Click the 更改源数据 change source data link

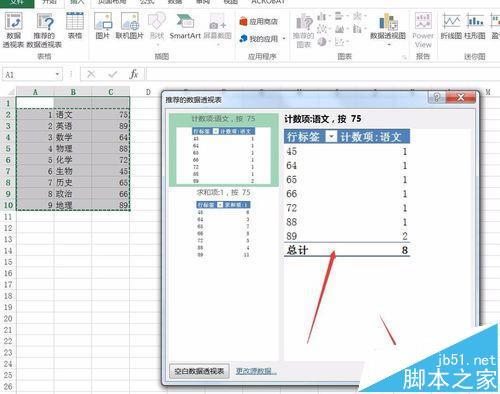click(256, 371)
